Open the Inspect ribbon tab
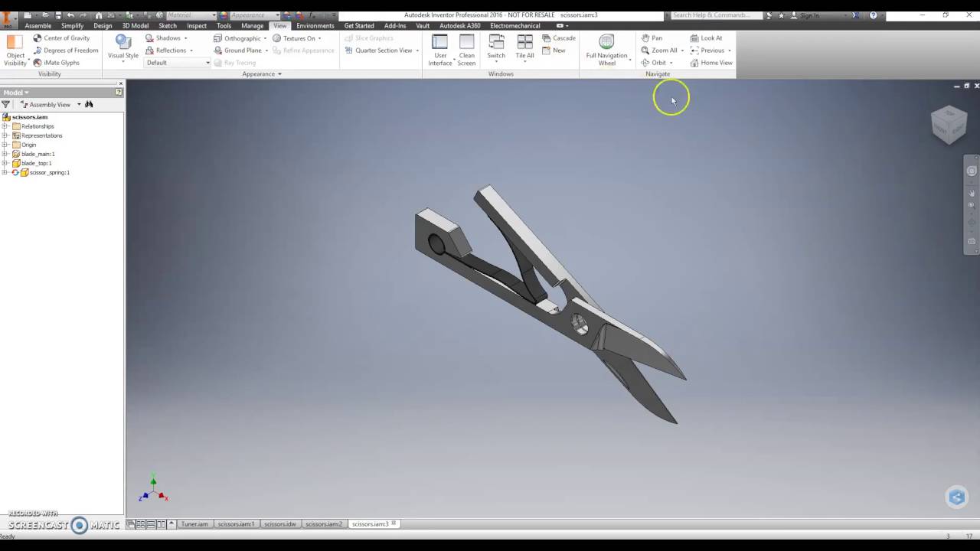 [x=197, y=26]
